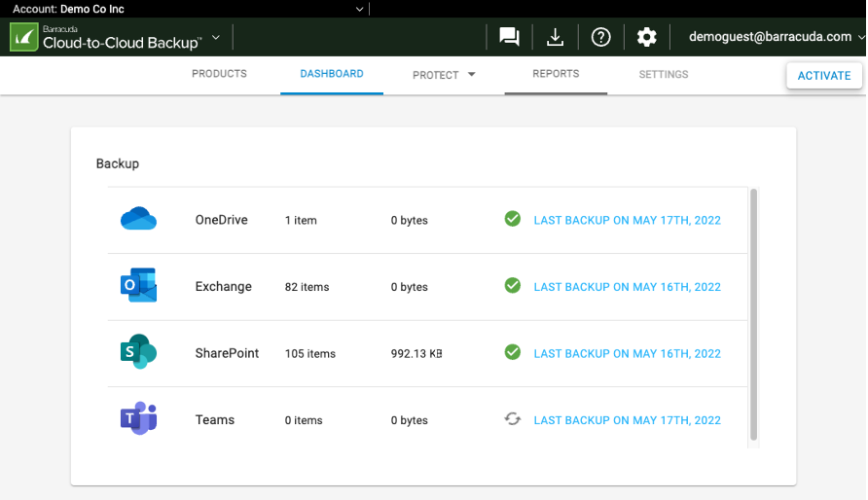Click the Teams '0 bytes' size

pyautogui.click(x=409, y=420)
